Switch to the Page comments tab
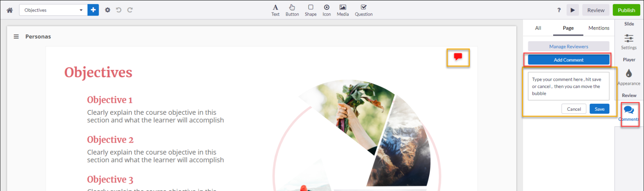Viewport: 644px width, 191px height. coord(568,28)
